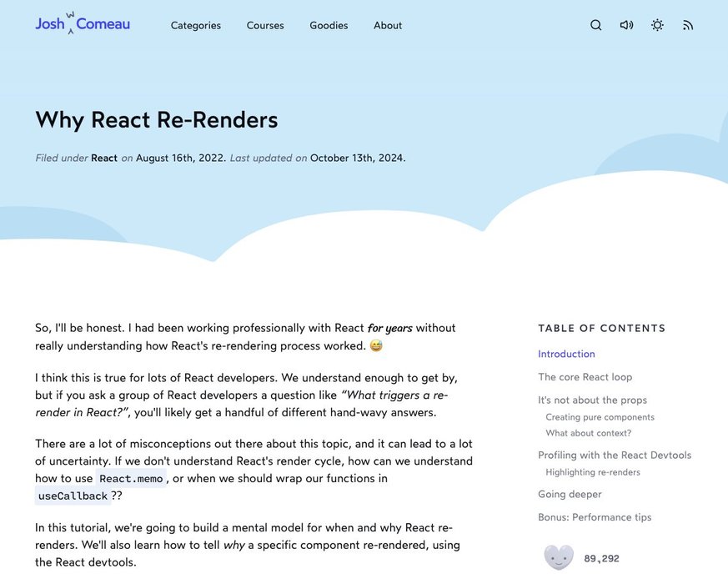Click the Why React Re-Renders title
The image size is (728, 584).
[x=157, y=120]
